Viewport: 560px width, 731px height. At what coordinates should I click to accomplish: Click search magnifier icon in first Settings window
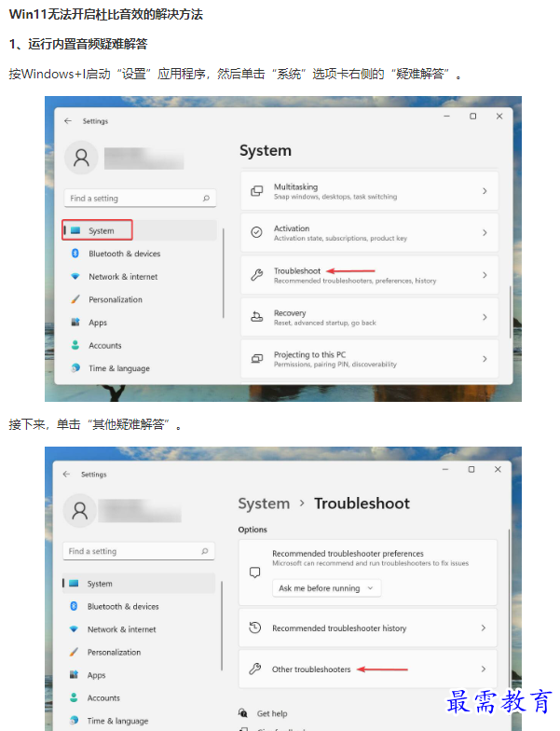click(x=207, y=198)
